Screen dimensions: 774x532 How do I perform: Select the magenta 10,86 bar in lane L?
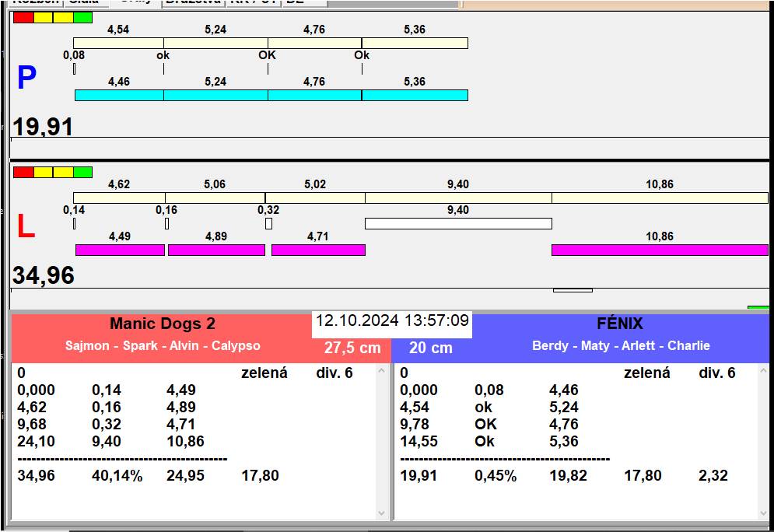[660, 250]
